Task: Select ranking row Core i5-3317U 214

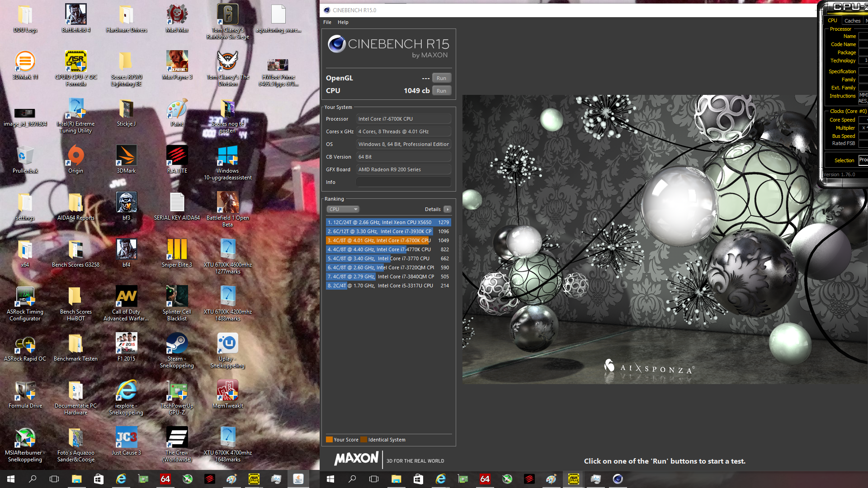Action: point(388,286)
